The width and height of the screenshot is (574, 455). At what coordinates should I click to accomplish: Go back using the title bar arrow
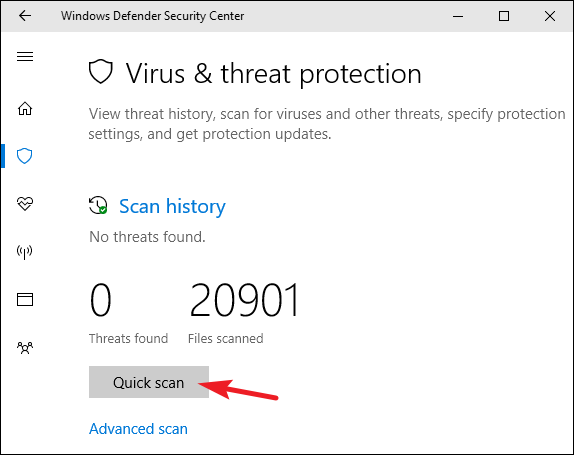(x=25, y=16)
